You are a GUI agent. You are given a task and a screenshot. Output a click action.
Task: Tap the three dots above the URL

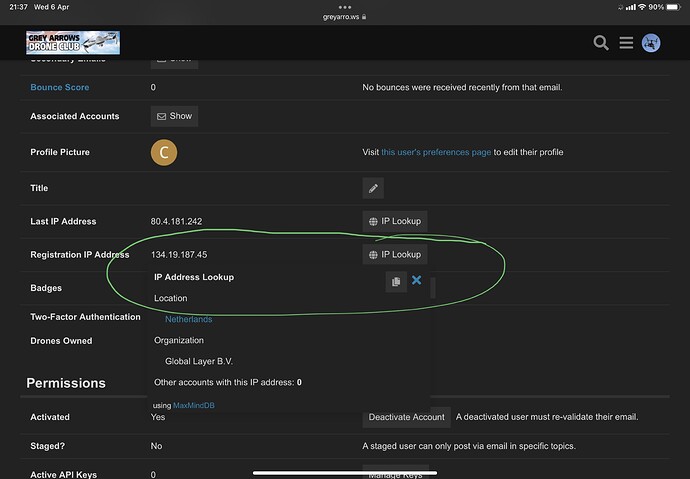pyautogui.click(x=345, y=7)
